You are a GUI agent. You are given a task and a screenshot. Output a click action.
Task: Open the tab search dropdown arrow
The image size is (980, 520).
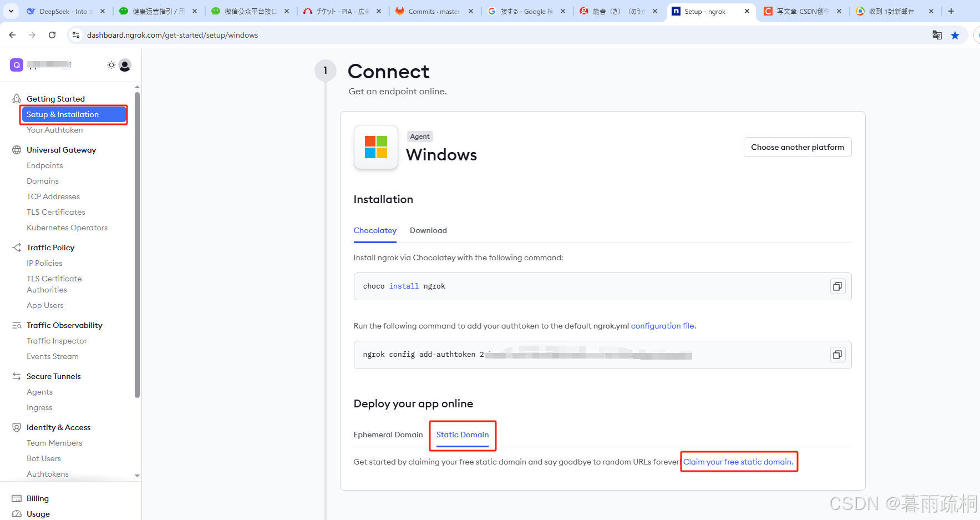click(11, 11)
